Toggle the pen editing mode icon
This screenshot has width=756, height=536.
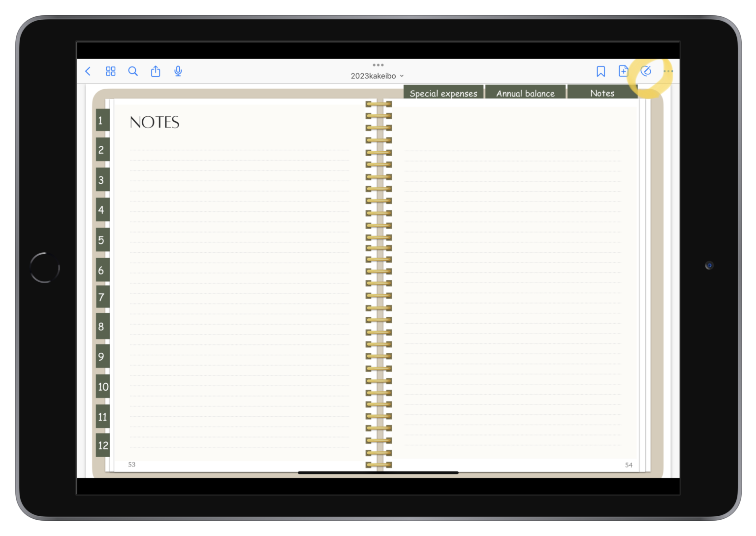coord(646,71)
